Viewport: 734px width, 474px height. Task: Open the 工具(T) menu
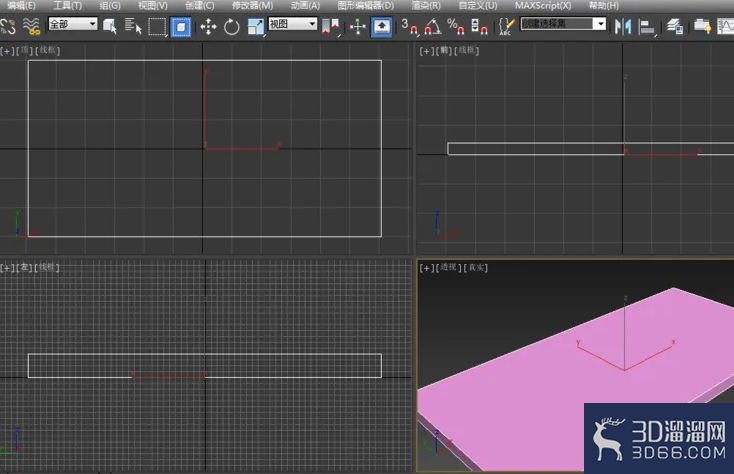click(x=67, y=6)
